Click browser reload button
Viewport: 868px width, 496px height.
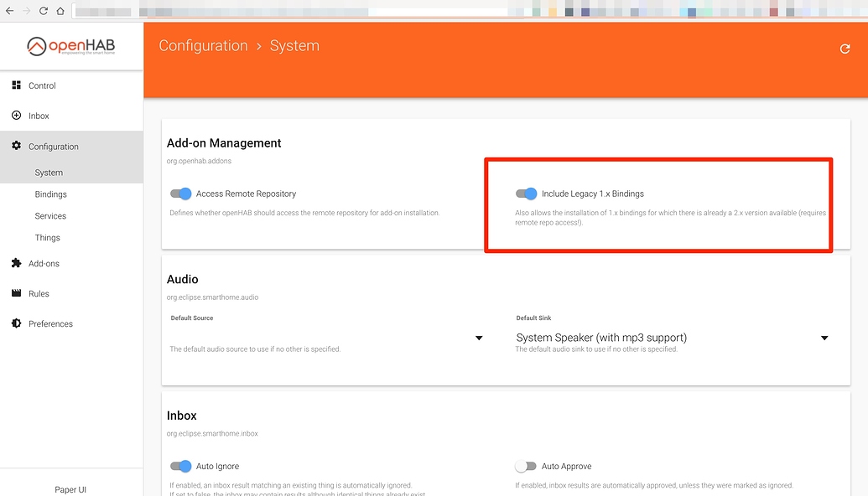[x=43, y=12]
